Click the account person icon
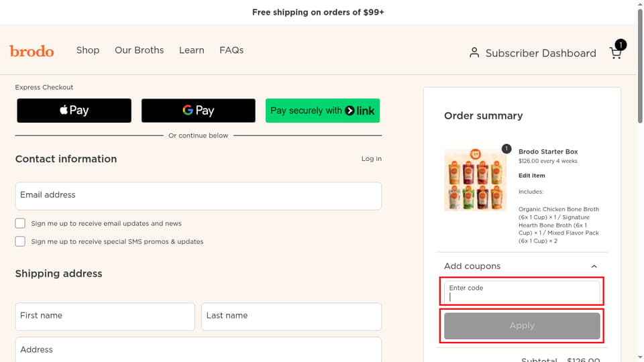The image size is (644, 362). (x=474, y=52)
